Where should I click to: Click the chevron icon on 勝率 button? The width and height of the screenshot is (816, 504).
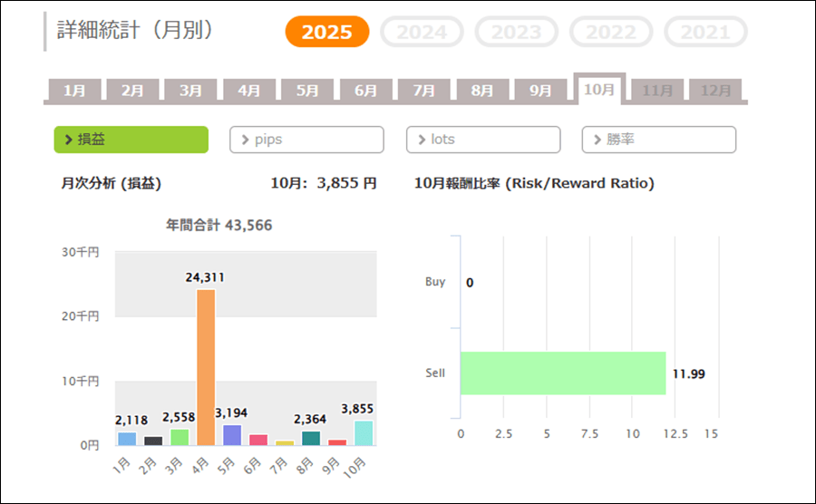(x=597, y=140)
